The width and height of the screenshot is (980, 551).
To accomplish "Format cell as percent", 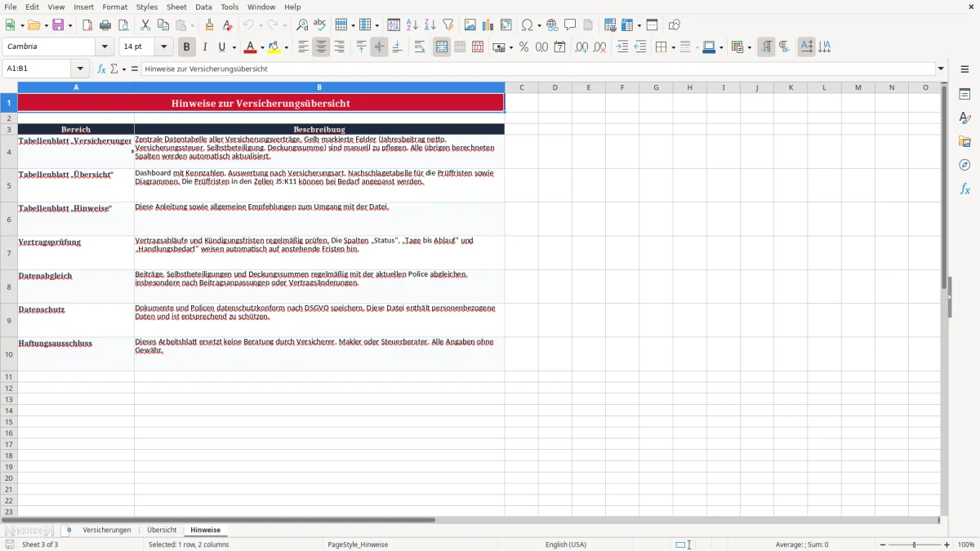I will pos(523,47).
